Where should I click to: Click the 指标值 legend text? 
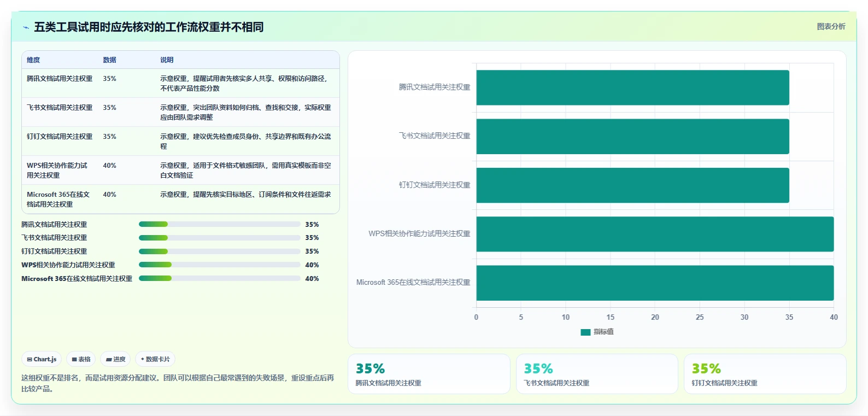[x=603, y=332]
